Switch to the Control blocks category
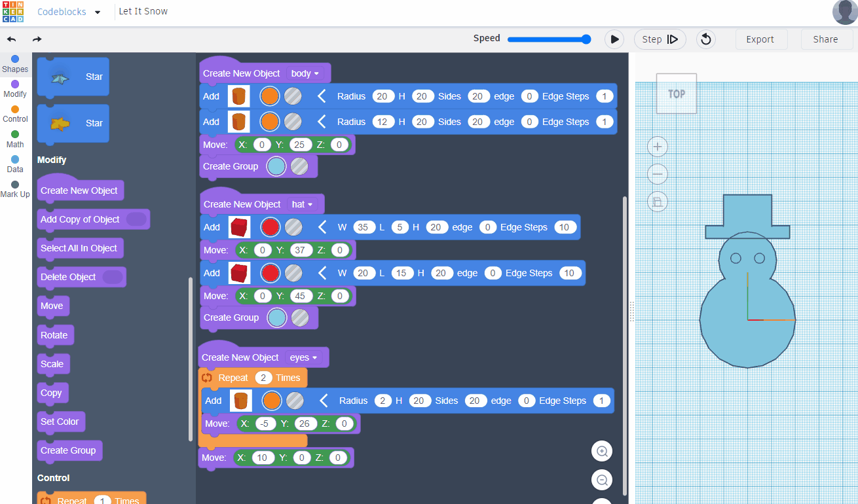858x504 pixels. click(15, 114)
